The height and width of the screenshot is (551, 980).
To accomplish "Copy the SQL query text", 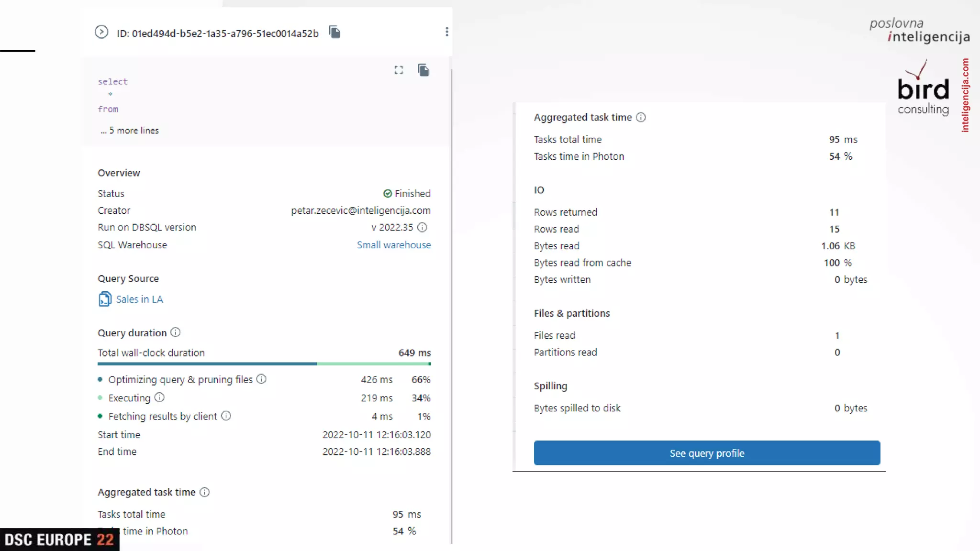I will pos(423,70).
